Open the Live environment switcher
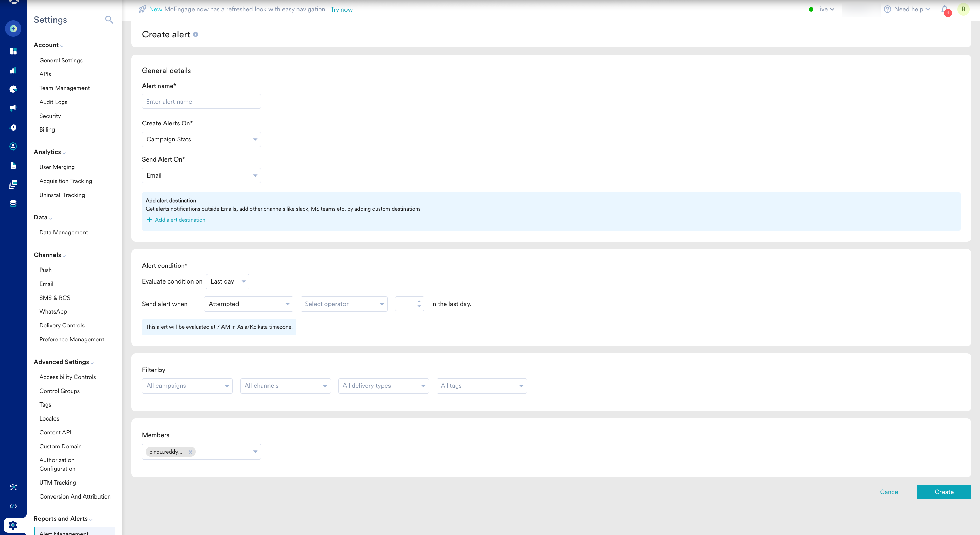This screenshot has height=535, width=980. click(x=822, y=10)
